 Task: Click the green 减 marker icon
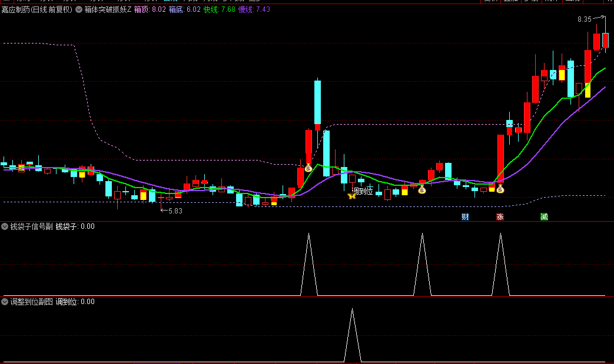pyautogui.click(x=544, y=216)
